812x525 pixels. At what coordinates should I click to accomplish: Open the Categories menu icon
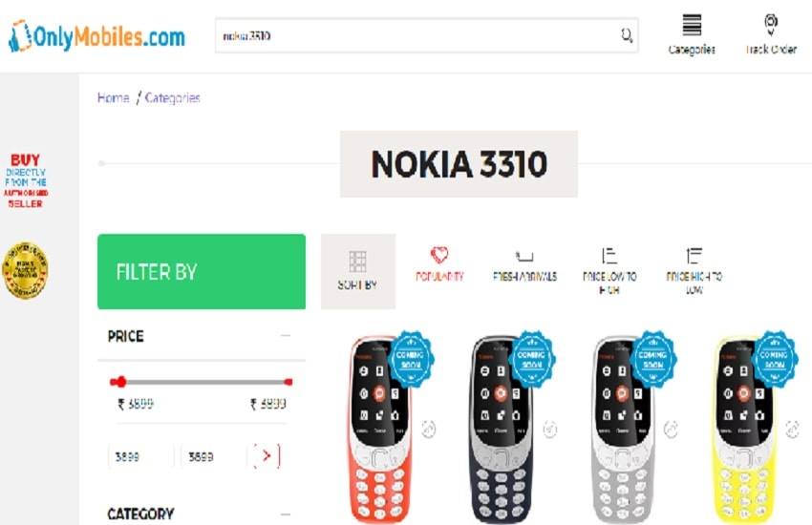[x=692, y=25]
